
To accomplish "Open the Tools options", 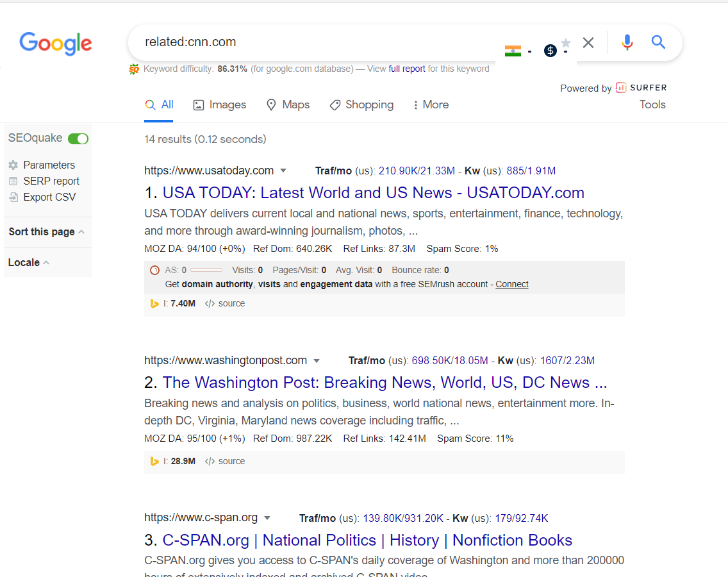I will pos(652,105).
